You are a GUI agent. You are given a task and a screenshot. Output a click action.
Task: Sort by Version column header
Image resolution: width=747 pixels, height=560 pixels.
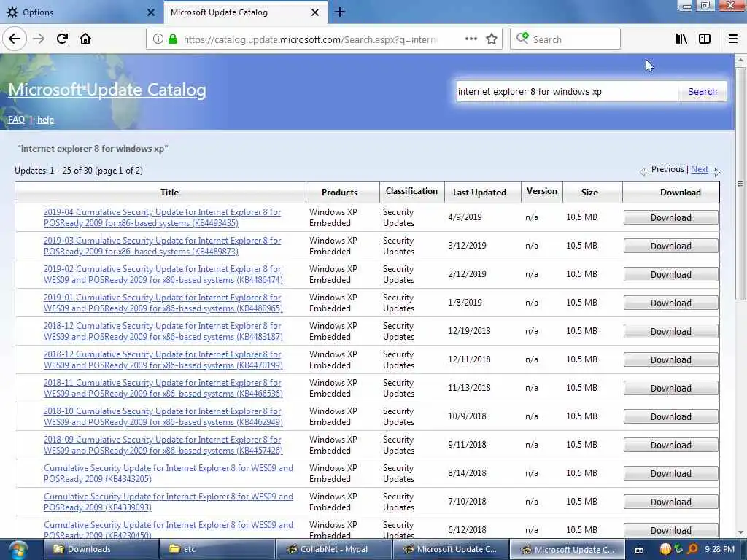[x=542, y=192]
